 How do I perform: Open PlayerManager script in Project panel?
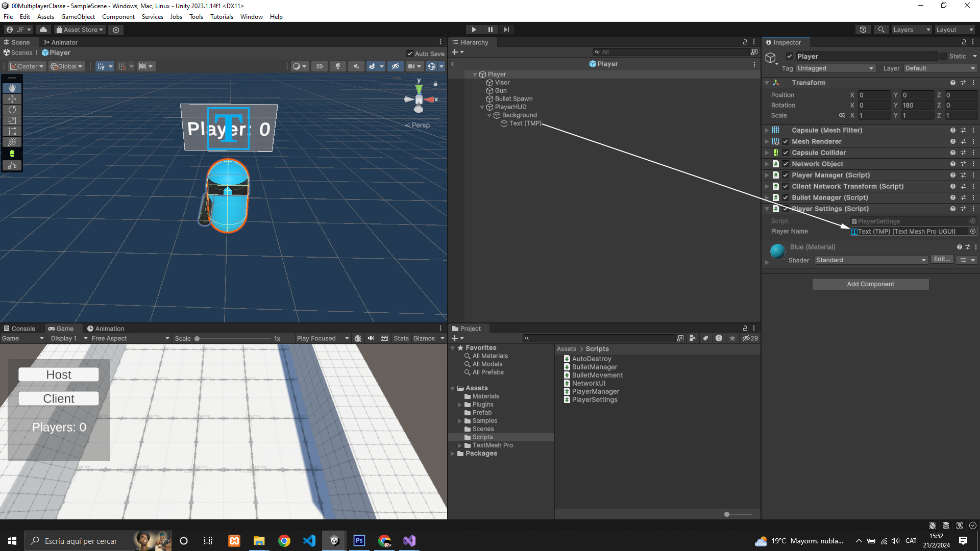(x=595, y=391)
